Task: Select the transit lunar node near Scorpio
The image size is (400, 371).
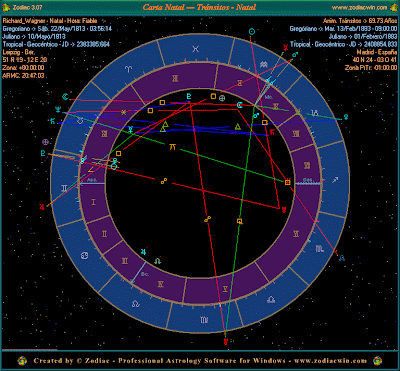Action: 342,258
